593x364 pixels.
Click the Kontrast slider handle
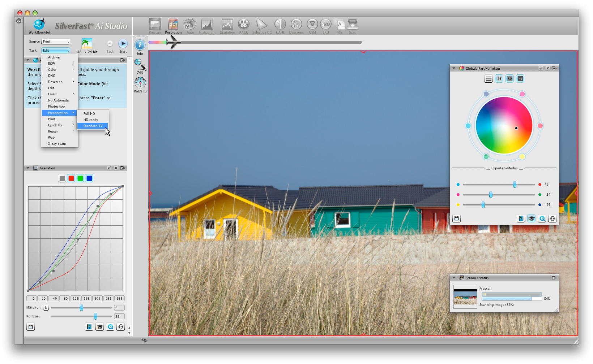point(95,316)
